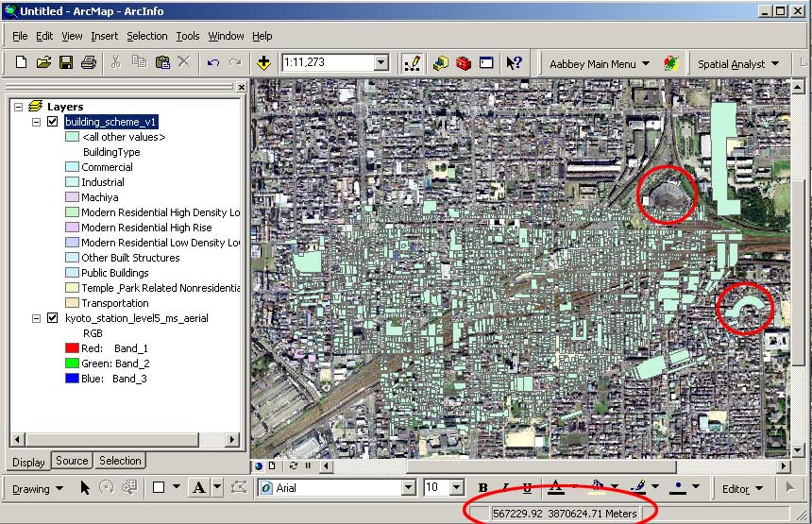Click the Commercial legend color swatch

pos(72,167)
